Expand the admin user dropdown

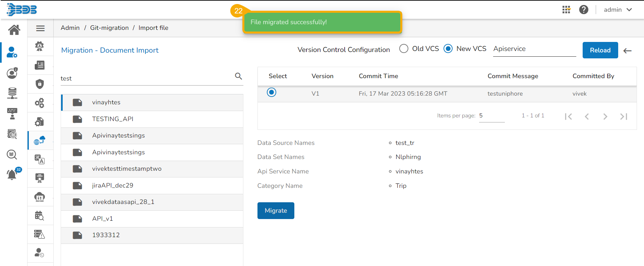(x=618, y=10)
